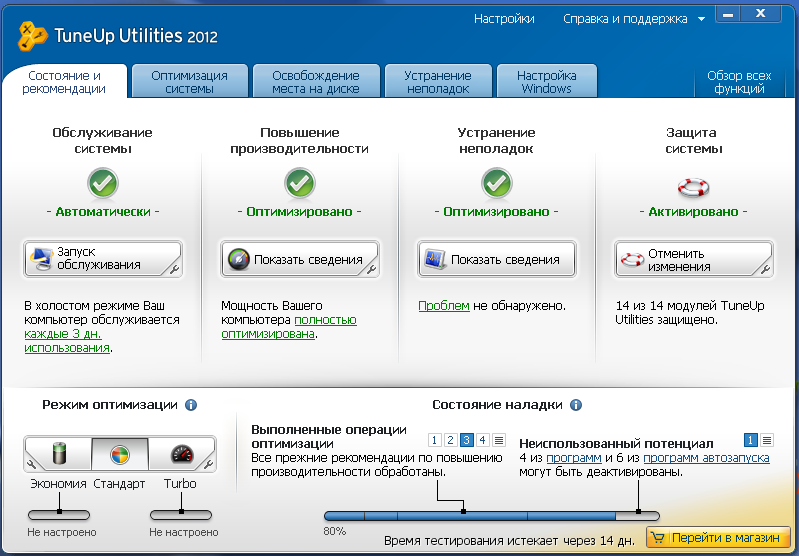Click info icon next to Режим оптимизации
799x556 pixels.
tap(191, 405)
